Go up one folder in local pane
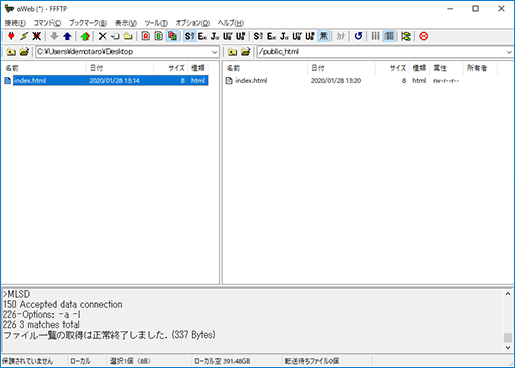 click(11, 52)
